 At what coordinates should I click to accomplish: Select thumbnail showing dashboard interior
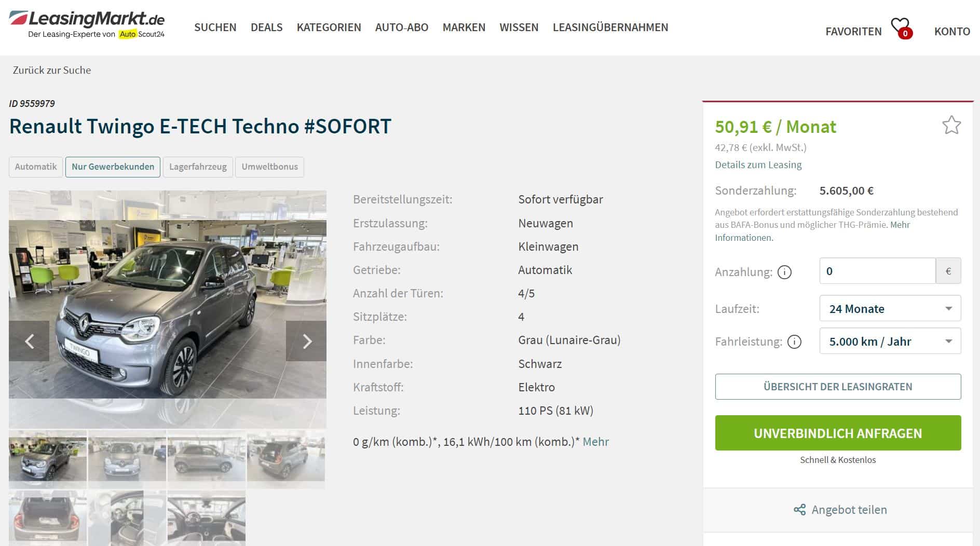[x=207, y=518]
